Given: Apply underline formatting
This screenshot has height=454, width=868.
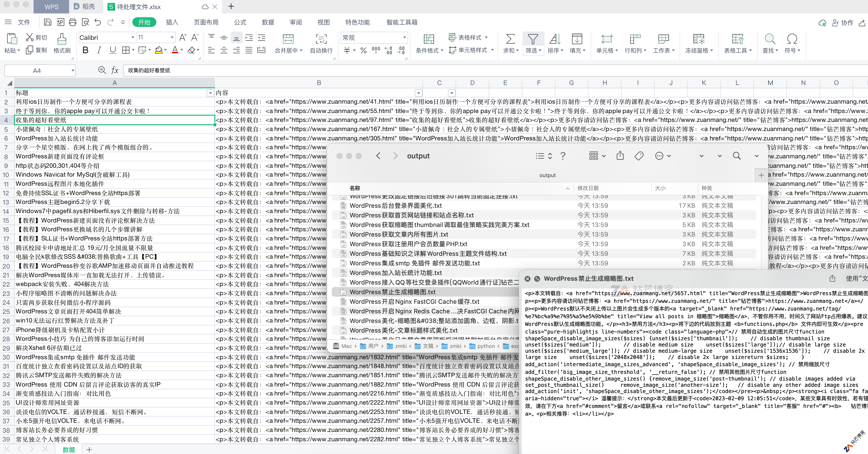Looking at the screenshot, I should 113,50.
